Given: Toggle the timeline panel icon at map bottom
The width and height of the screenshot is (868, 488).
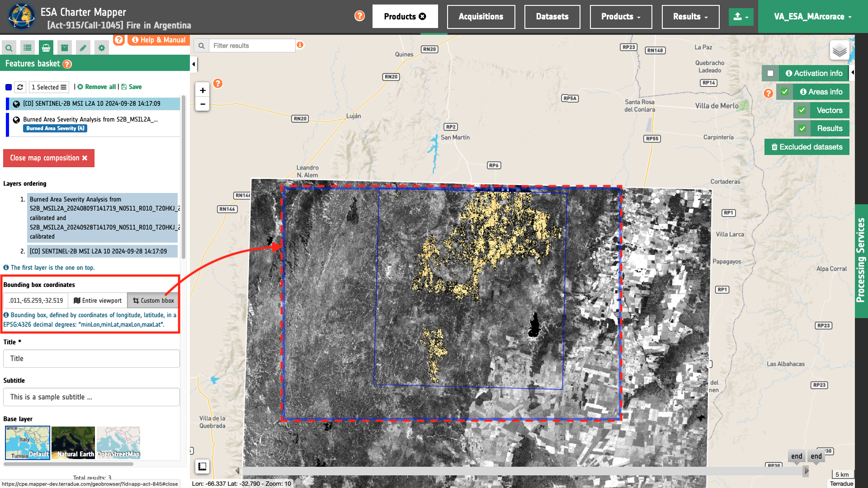Looking at the screenshot, I should 202,466.
